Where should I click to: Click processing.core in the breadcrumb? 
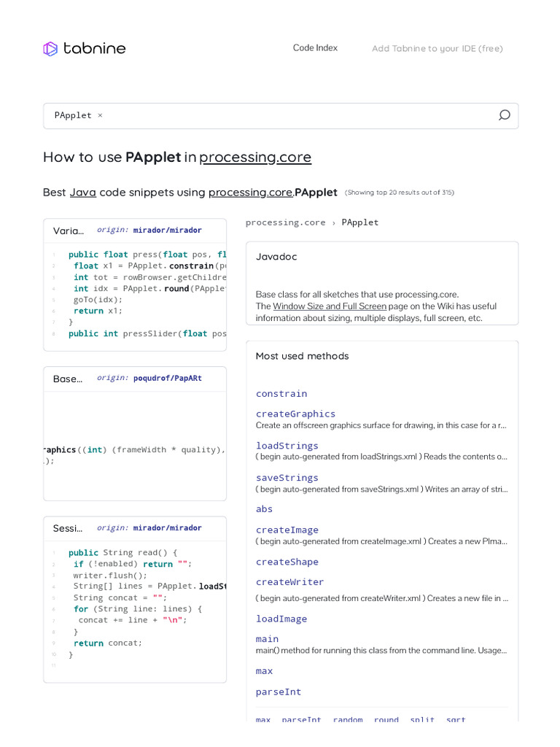(285, 222)
